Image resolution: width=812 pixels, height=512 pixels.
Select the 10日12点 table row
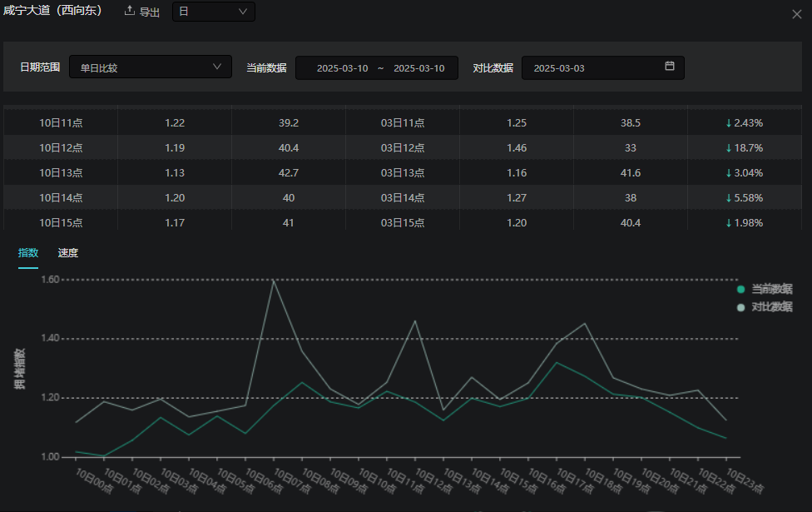tap(61, 147)
